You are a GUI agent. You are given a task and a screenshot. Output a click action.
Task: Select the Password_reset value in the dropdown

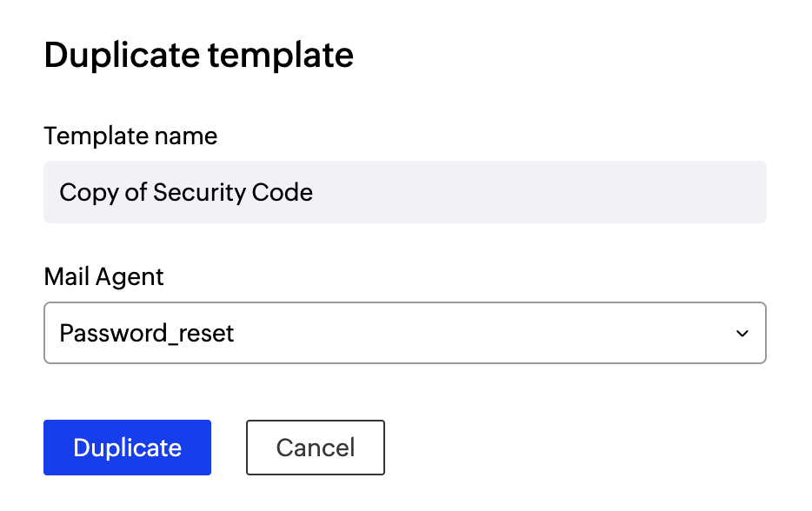coord(147,333)
